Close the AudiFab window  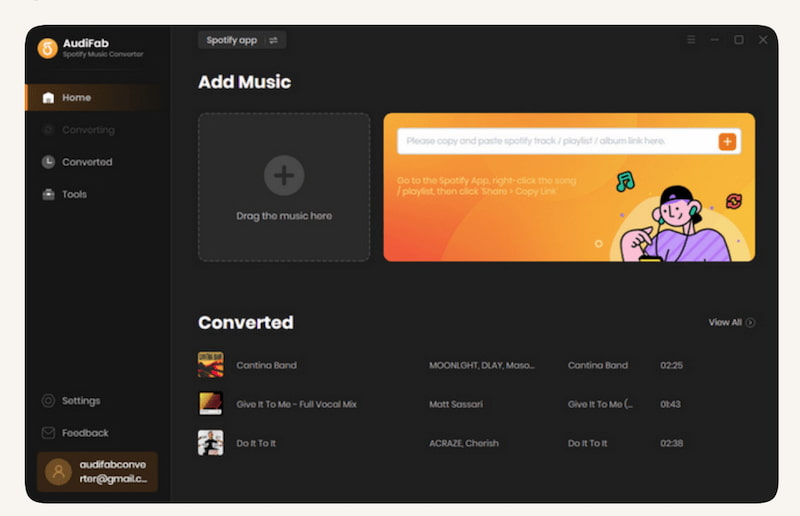[763, 40]
